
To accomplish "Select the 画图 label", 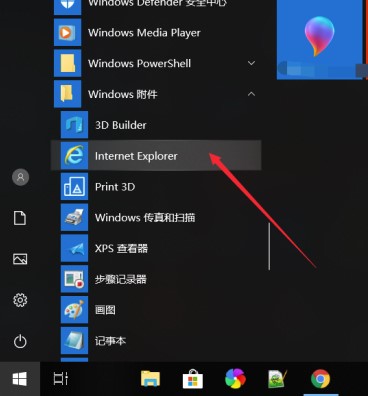I will click(105, 310).
